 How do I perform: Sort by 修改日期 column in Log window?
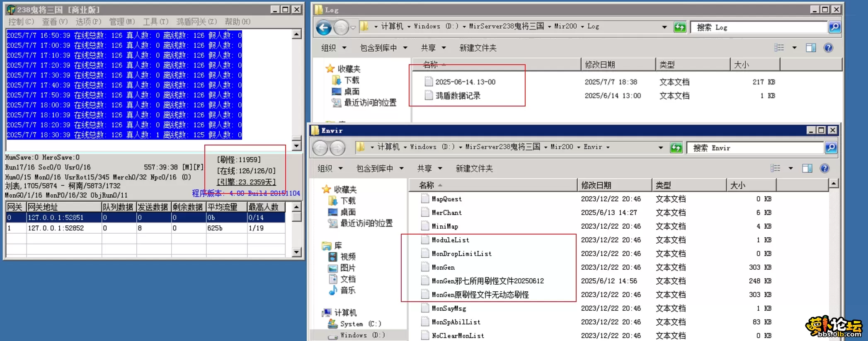[x=618, y=65]
